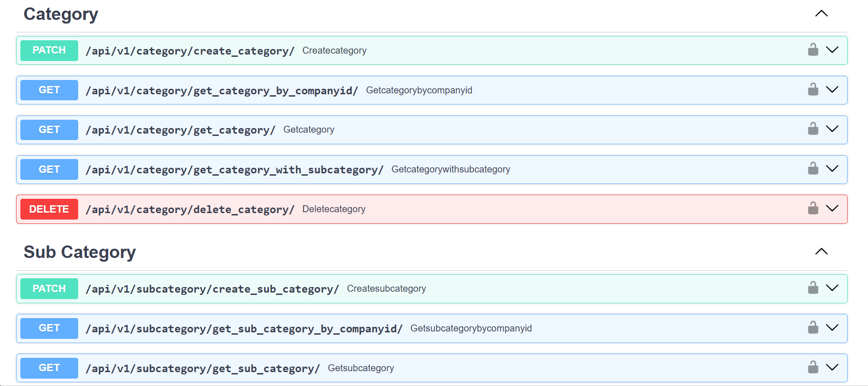The image size is (868, 386).
Task: Collapse the Category section using its arrow
Action: pyautogui.click(x=821, y=13)
